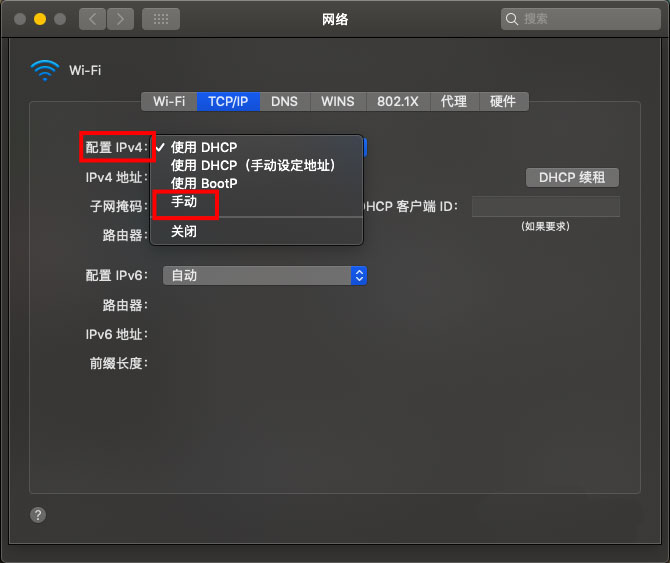The image size is (670, 563).
Task: Open the 硬件 tab
Action: [503, 102]
